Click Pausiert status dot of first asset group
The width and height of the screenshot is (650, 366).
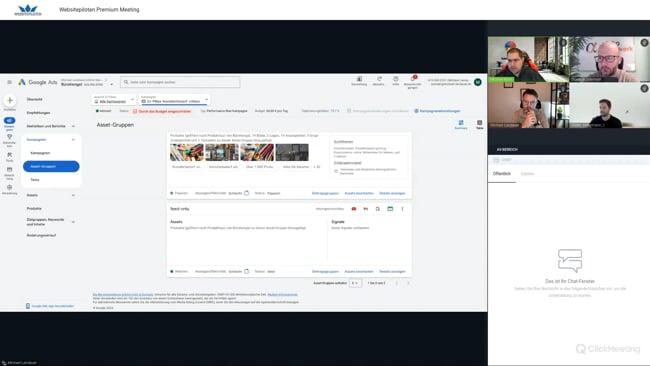[172, 193]
